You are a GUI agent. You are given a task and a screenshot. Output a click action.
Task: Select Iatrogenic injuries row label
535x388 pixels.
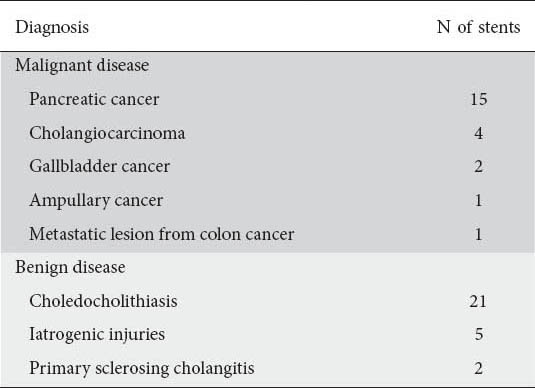point(97,334)
